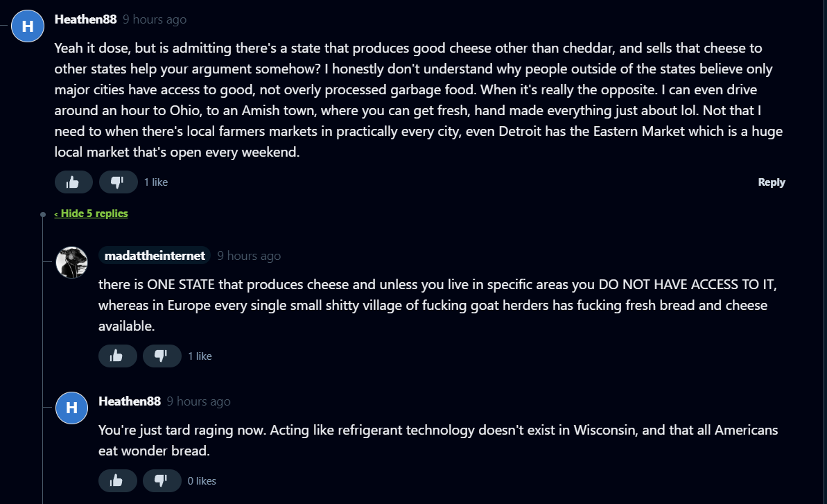Click the 1 like count on madattheinternet's reply
This screenshot has width=827, height=504.
(200, 356)
